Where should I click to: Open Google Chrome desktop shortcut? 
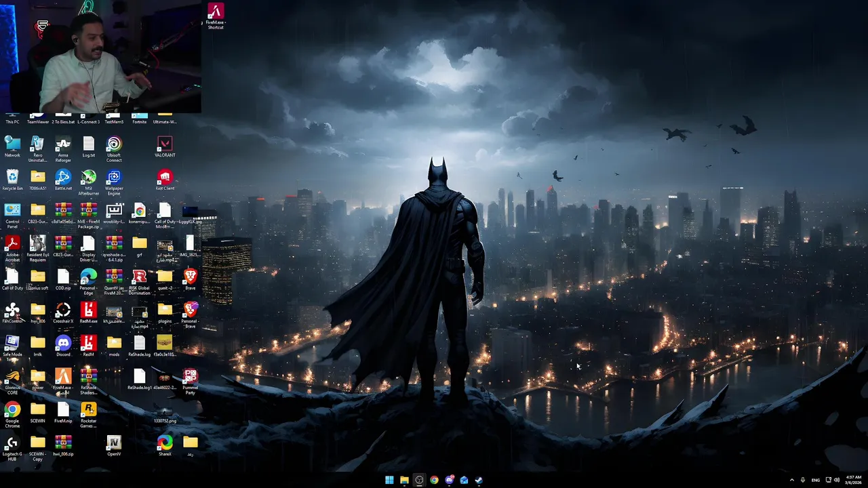pyautogui.click(x=12, y=415)
